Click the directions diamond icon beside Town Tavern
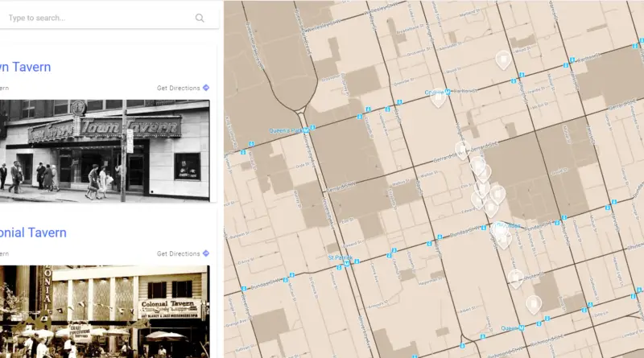The image size is (644, 358). click(x=206, y=88)
